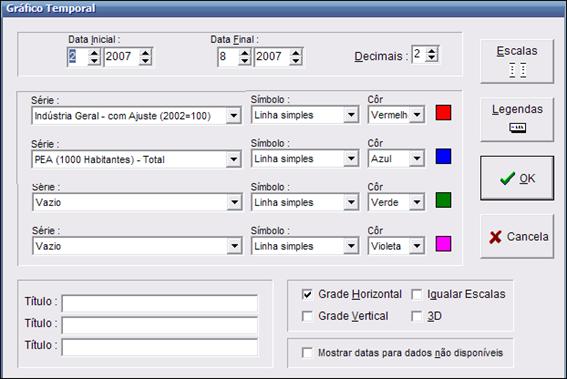Open the Indústria Geral series dropdown
This screenshot has height=379, width=567.
(234, 116)
